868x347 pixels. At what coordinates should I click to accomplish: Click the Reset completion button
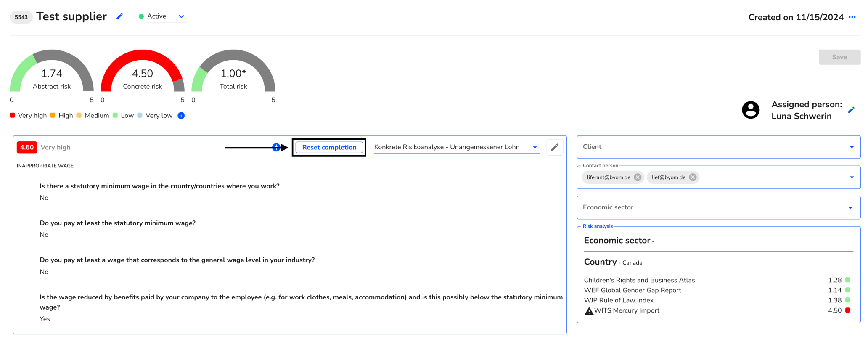(329, 147)
